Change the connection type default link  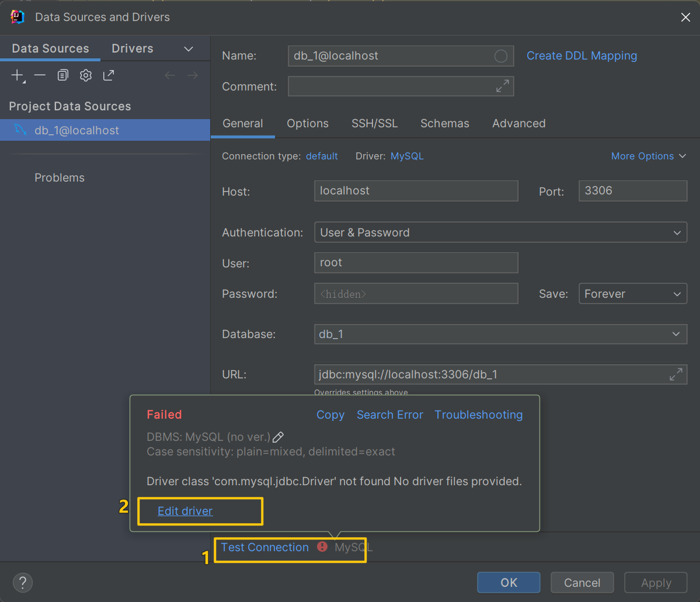pos(322,156)
